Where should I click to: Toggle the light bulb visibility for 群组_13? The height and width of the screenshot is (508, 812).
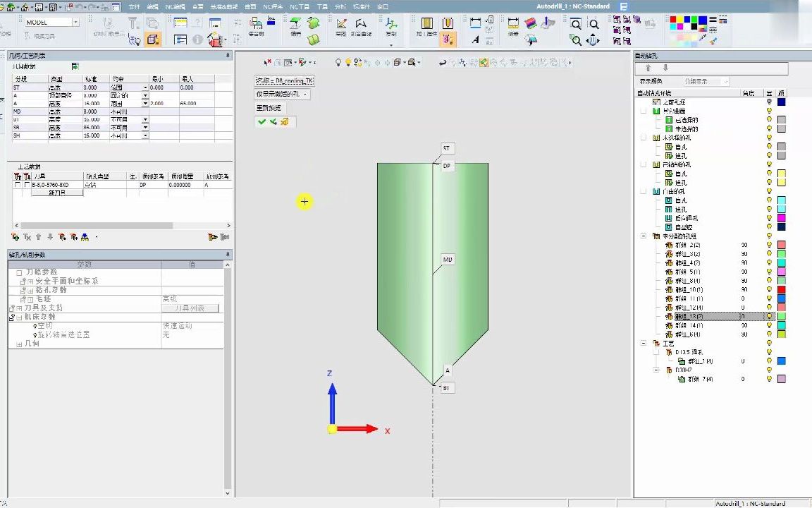coord(769,317)
